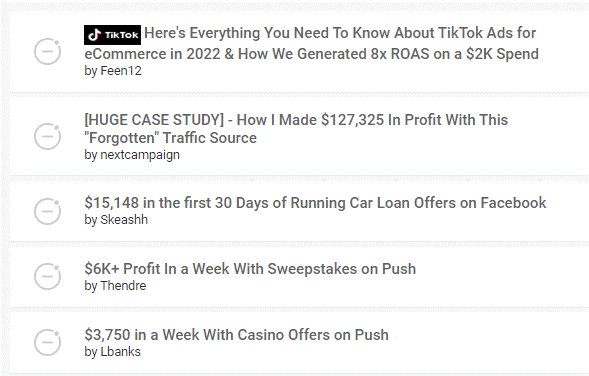Open $15,148 Car Loan Offers on Facebook thread
The width and height of the screenshot is (589, 376).
point(315,203)
